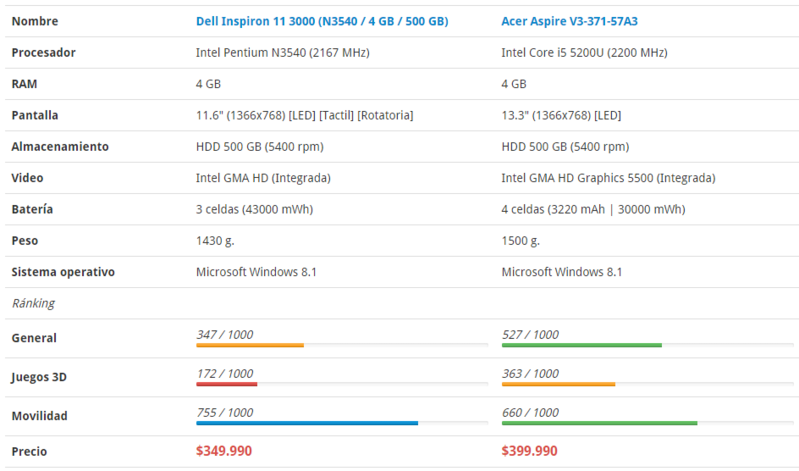799x471 pixels.
Task: Open the Dell Inspiron 11 3000 link
Action: click(322, 21)
